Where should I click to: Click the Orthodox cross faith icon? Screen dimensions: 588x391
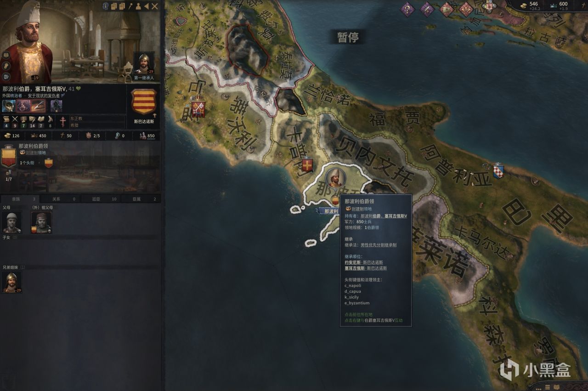[63, 121]
